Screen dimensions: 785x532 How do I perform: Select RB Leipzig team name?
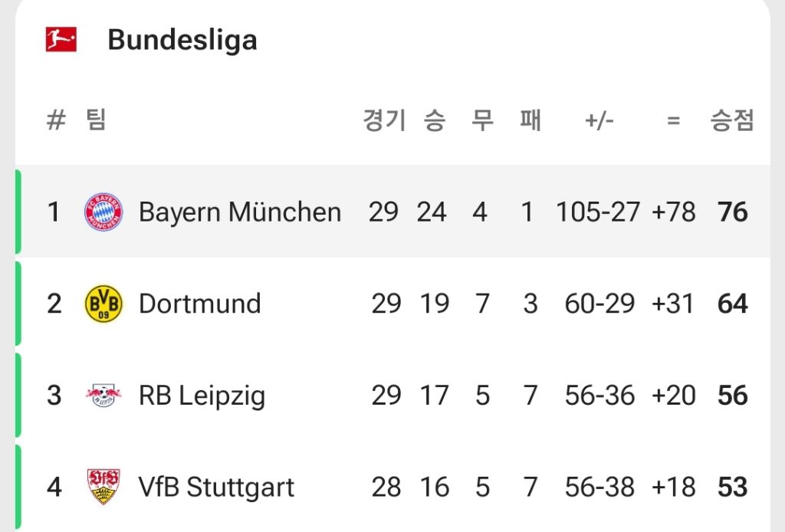pyautogui.click(x=202, y=396)
